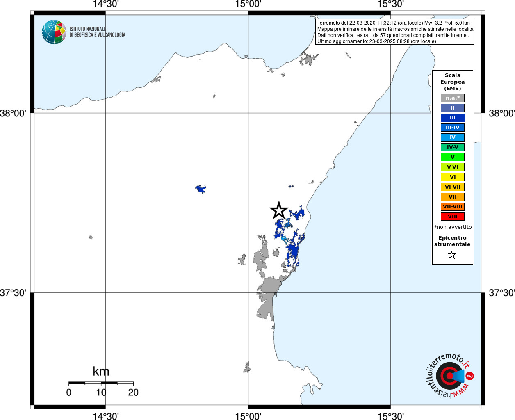The width and height of the screenshot is (515, 420).
Task: Select the IV-V legend swatch
Action: pyautogui.click(x=453, y=147)
